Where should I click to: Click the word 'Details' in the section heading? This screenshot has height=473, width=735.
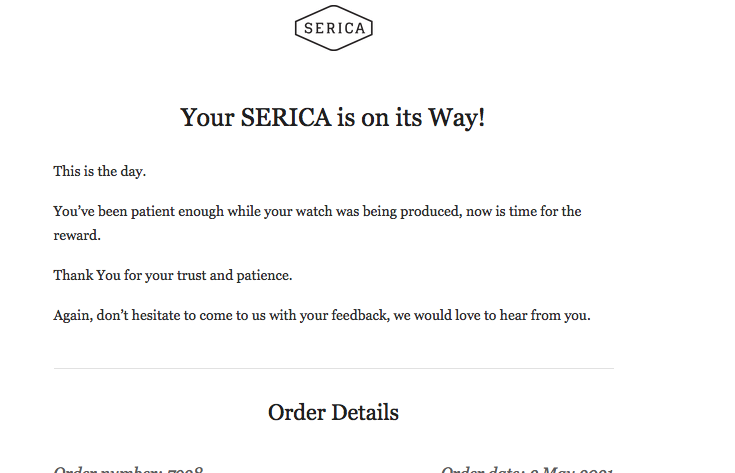click(365, 413)
